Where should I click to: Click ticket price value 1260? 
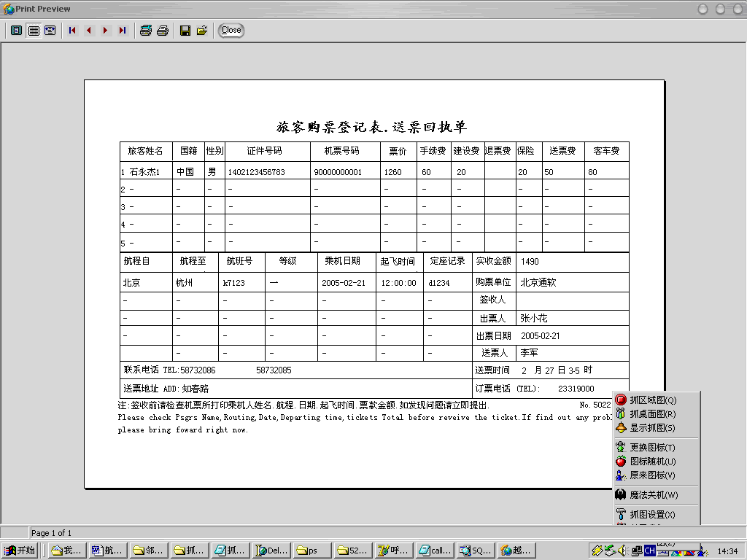tap(393, 172)
